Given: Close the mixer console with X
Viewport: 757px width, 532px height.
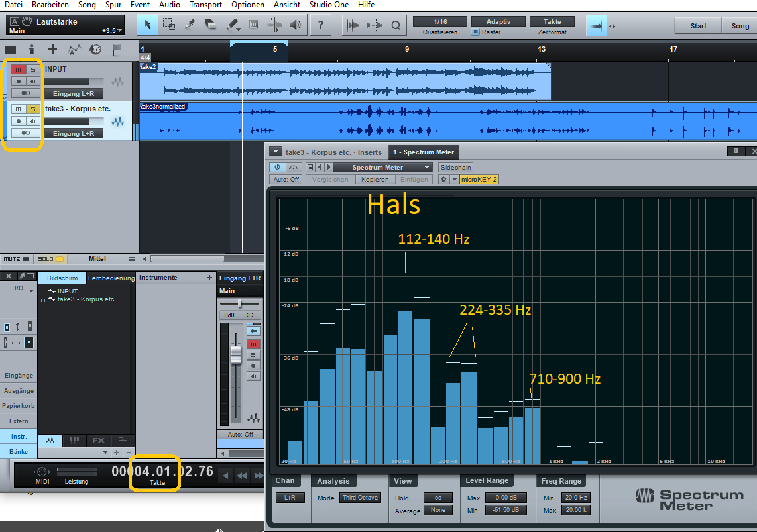Looking at the screenshot, I should click(8, 276).
